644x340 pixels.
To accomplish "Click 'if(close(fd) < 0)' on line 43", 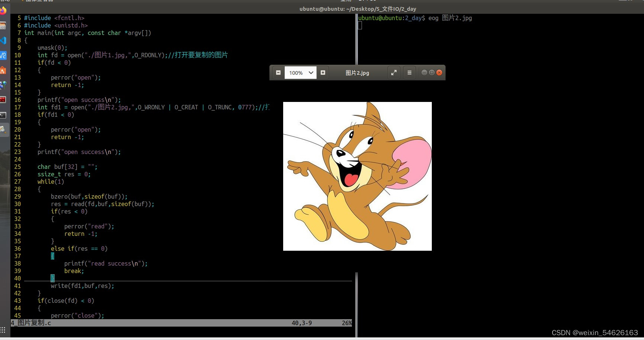I will tap(66, 301).
